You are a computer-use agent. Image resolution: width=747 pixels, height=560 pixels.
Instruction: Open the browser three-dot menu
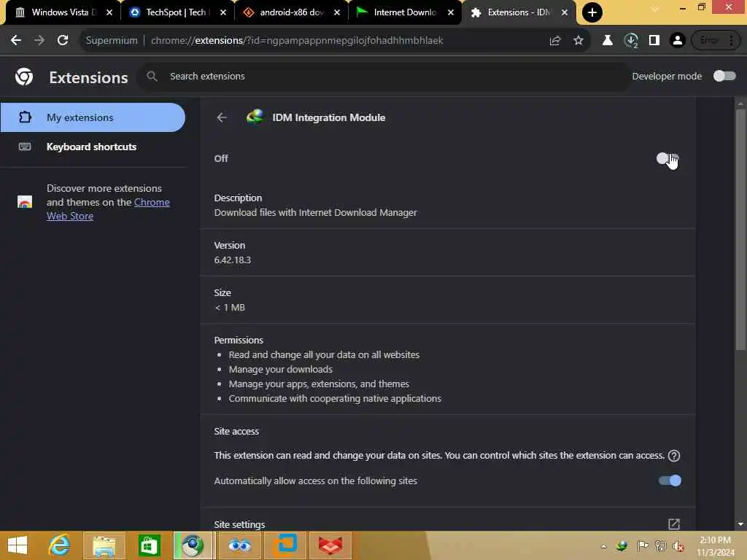tap(731, 41)
